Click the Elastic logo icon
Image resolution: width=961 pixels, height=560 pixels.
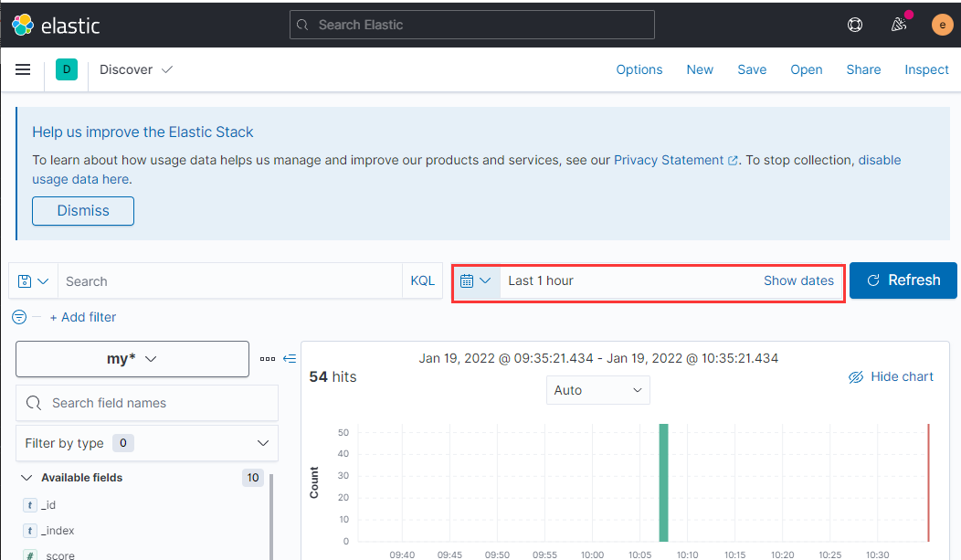click(23, 25)
